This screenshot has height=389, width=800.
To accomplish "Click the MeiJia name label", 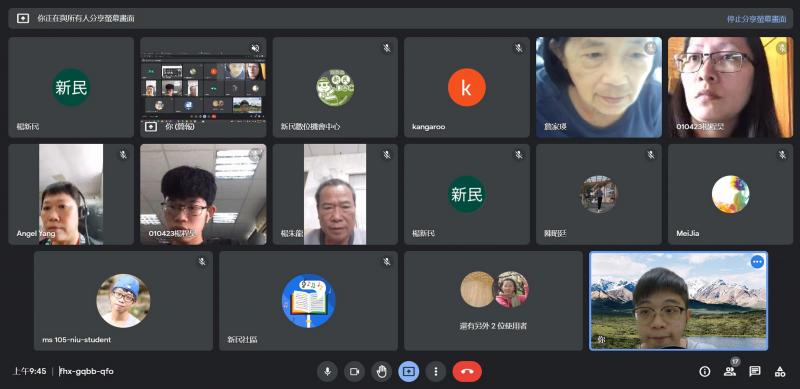I will (688, 233).
